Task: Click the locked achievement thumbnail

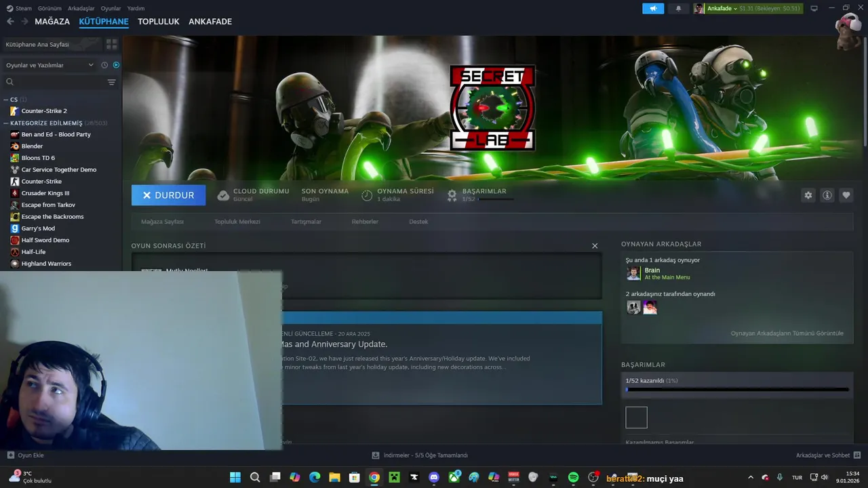Action: [636, 418]
